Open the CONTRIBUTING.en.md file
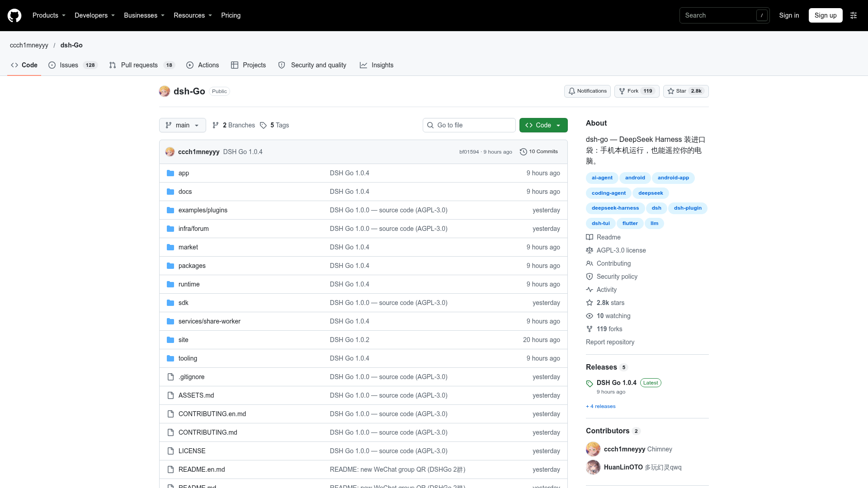The height and width of the screenshot is (488, 868). click(212, 414)
